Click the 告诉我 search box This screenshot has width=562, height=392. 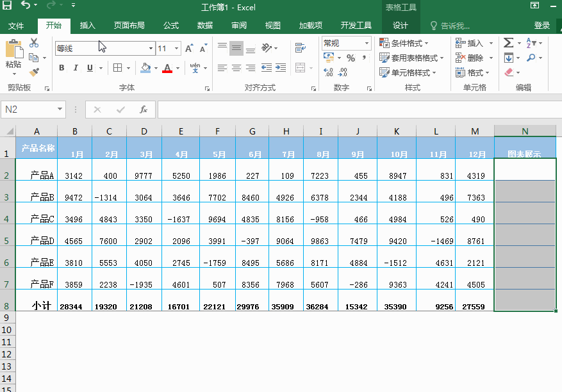450,26
